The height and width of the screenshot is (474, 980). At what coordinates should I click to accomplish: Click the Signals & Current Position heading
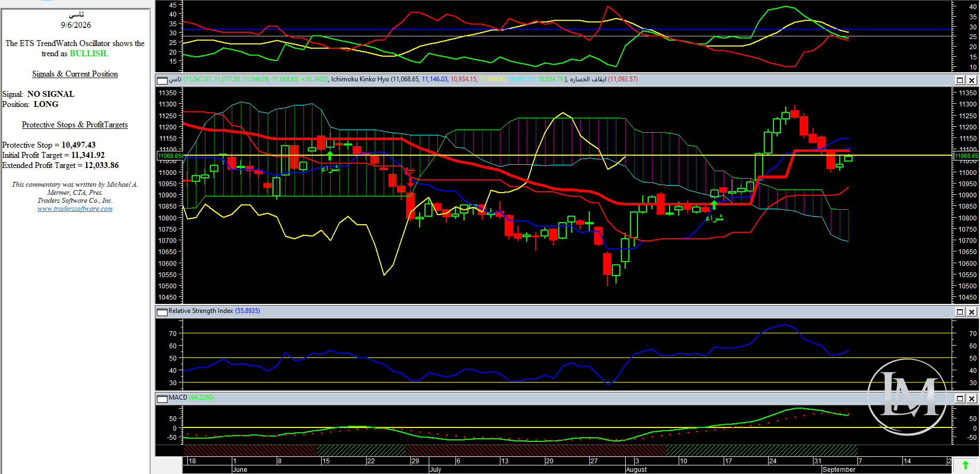point(75,74)
